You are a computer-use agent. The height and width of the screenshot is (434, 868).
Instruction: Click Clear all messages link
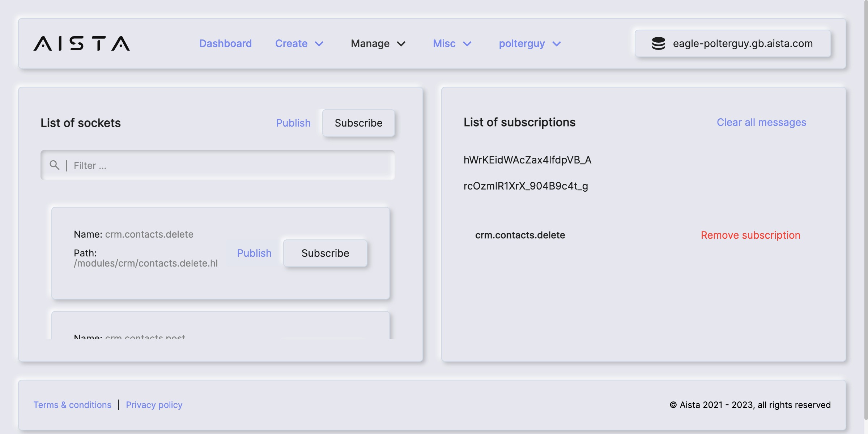pyautogui.click(x=761, y=122)
